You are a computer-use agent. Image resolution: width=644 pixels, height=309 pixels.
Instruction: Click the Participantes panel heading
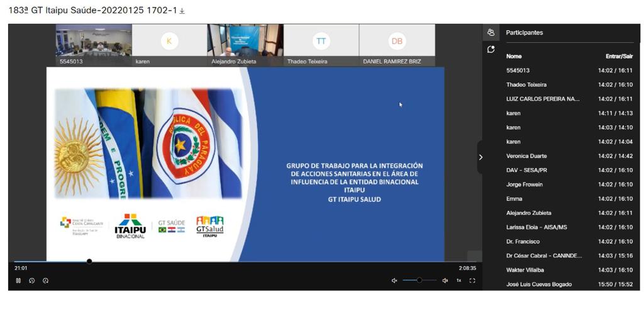[x=525, y=33]
